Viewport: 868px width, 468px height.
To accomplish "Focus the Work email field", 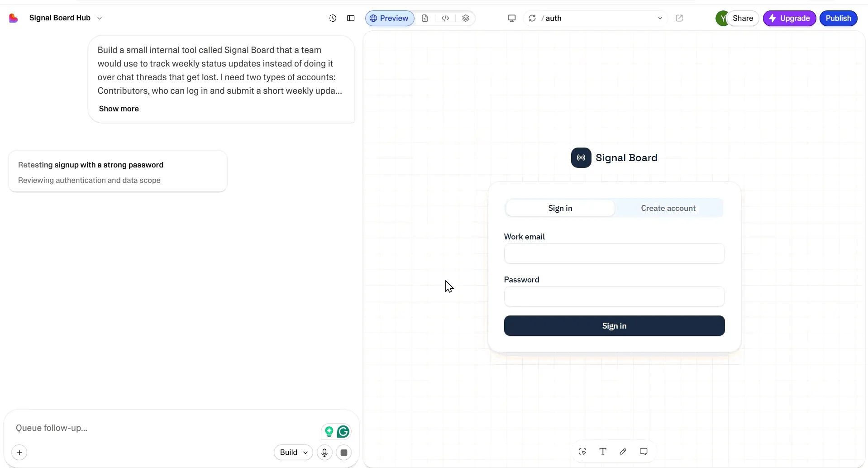I will 614,253.
